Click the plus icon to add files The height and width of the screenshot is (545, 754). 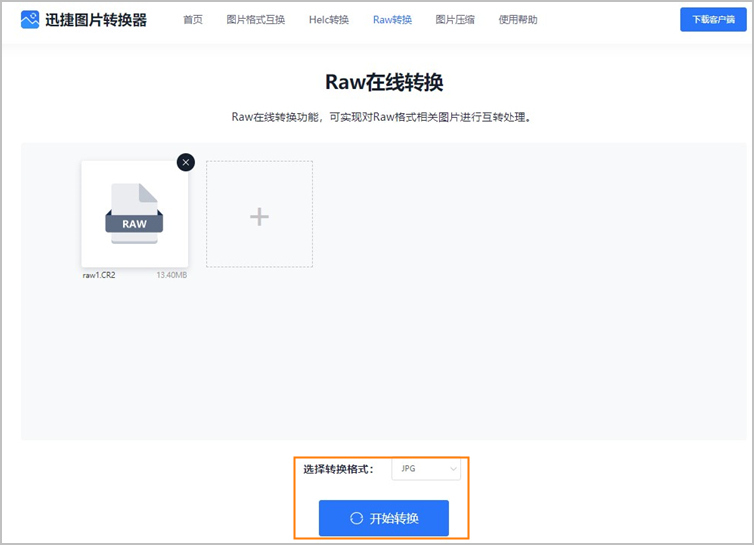(259, 215)
